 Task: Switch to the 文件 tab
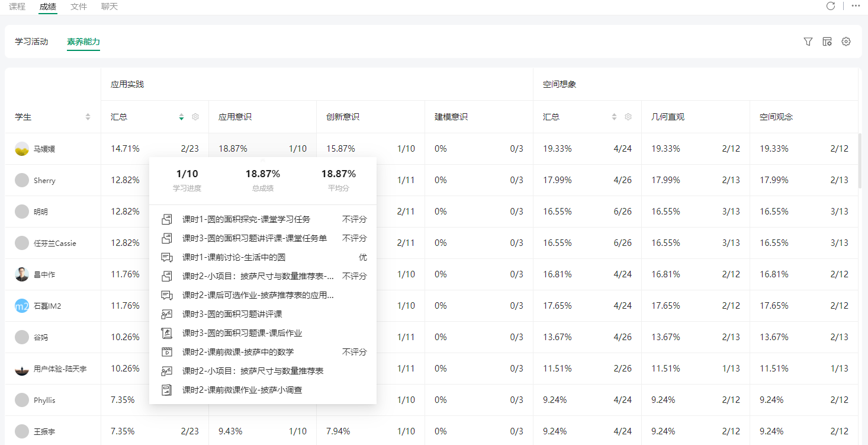point(79,7)
